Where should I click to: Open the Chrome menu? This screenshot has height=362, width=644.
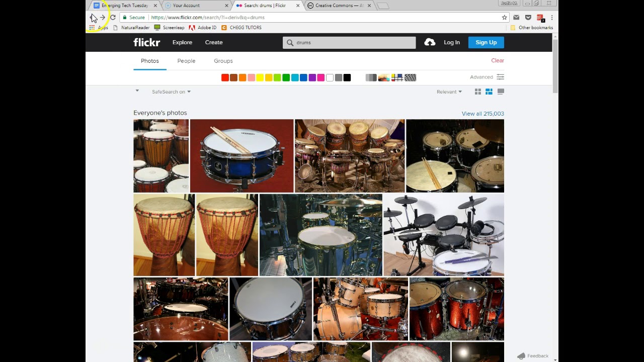pos(551,17)
